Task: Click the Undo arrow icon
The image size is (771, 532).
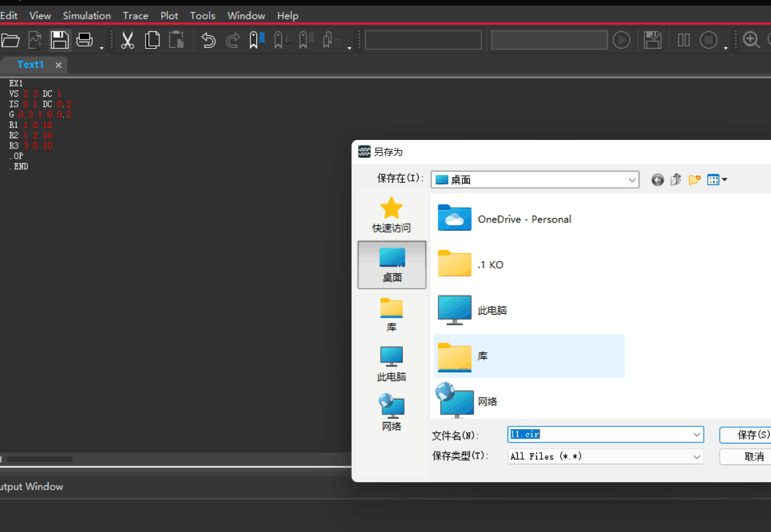Action: (208, 40)
